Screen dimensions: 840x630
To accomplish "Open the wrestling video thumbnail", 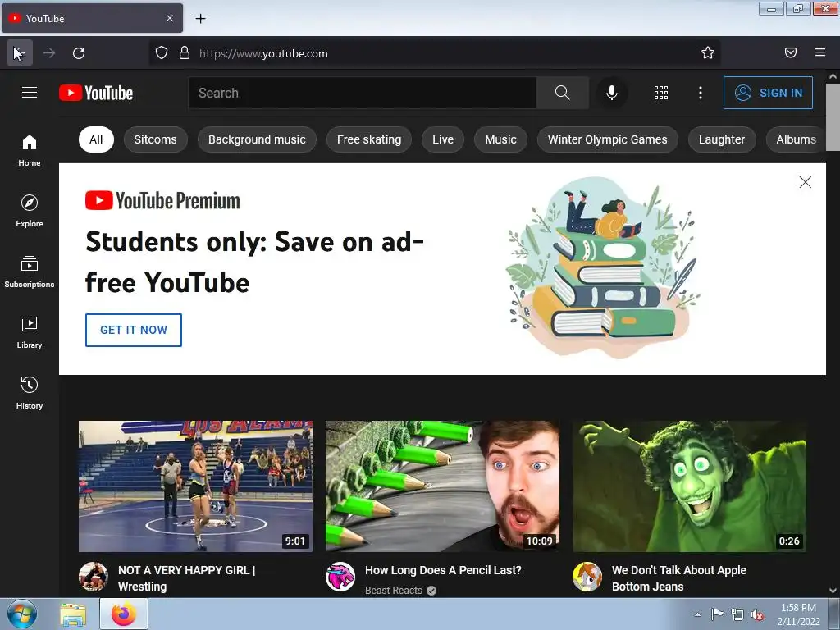I will click(x=195, y=486).
